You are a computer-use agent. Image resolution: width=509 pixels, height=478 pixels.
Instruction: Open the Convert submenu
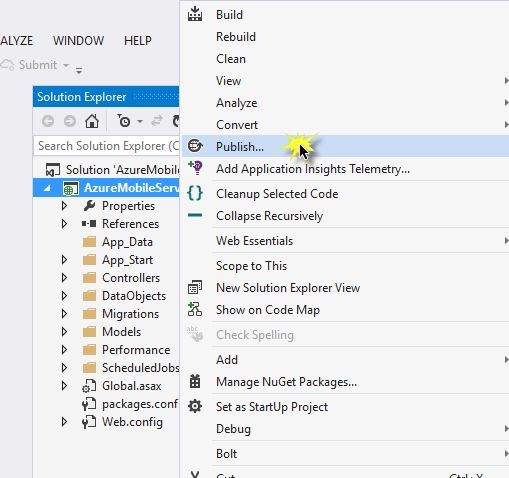345,125
